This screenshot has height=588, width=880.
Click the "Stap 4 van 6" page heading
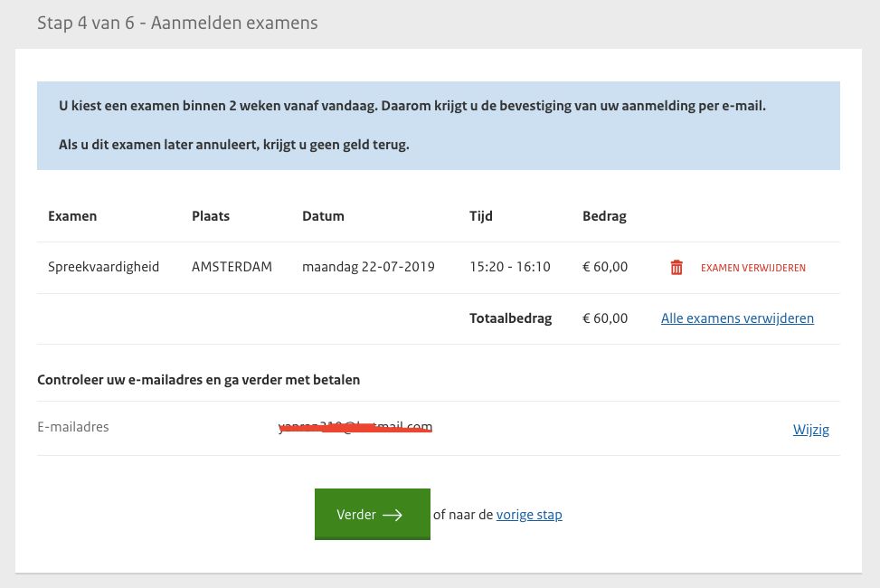tap(177, 23)
